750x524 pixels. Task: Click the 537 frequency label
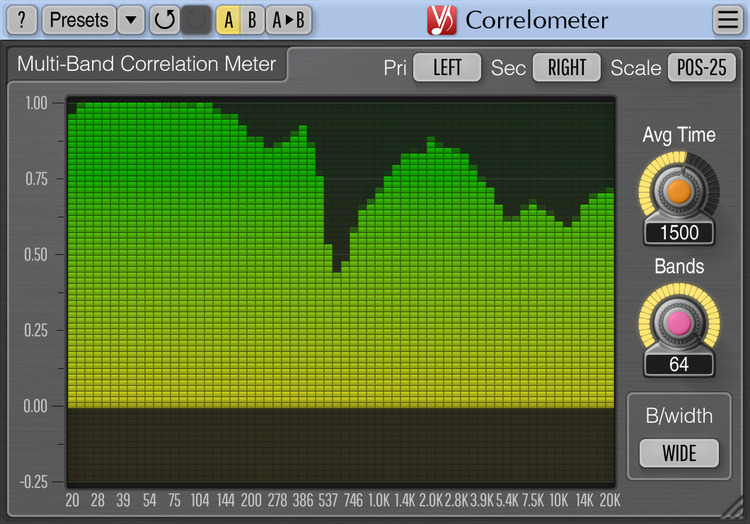point(328,501)
